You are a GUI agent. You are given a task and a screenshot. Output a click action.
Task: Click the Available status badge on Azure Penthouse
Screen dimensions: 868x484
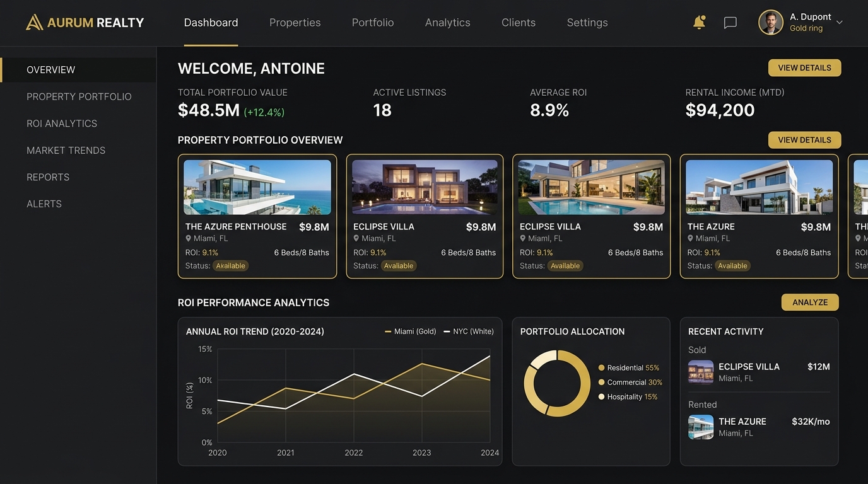(230, 266)
